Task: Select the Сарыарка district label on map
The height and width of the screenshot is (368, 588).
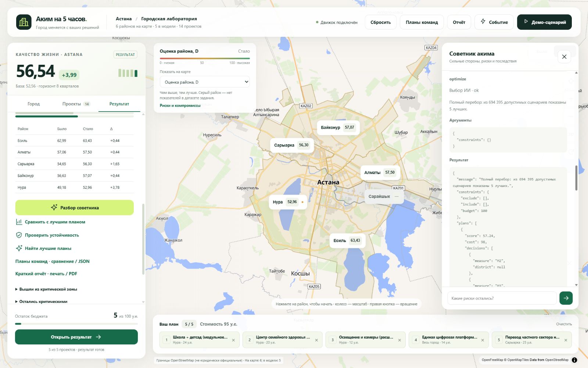Action: point(291,145)
